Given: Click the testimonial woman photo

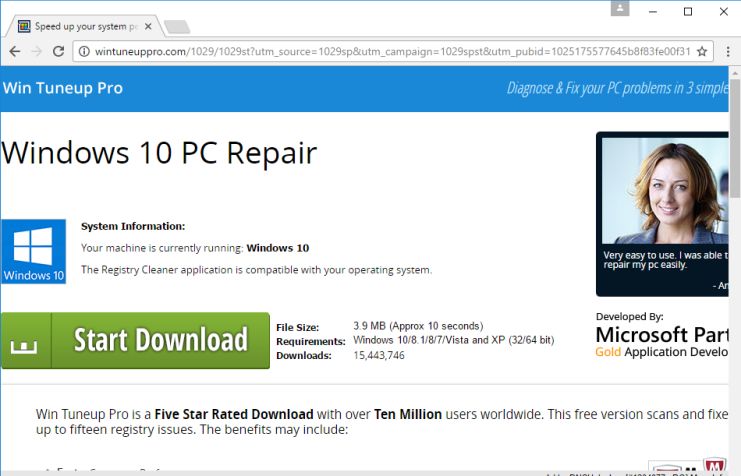Looking at the screenshot, I should [x=665, y=190].
